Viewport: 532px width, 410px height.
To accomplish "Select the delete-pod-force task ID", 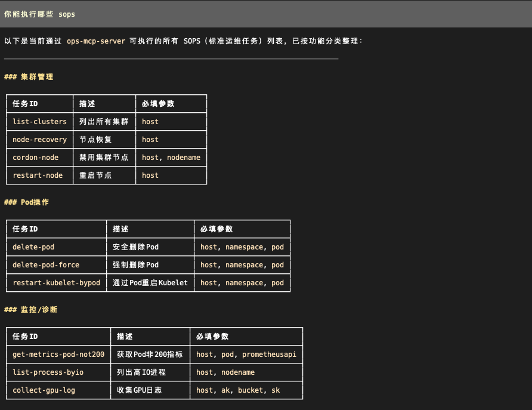I will 46,265.
